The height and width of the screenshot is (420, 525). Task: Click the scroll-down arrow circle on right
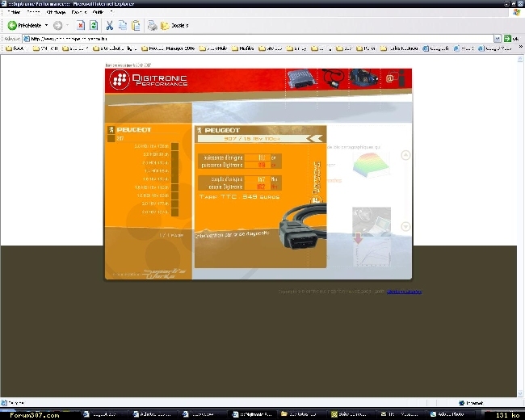[405, 228]
